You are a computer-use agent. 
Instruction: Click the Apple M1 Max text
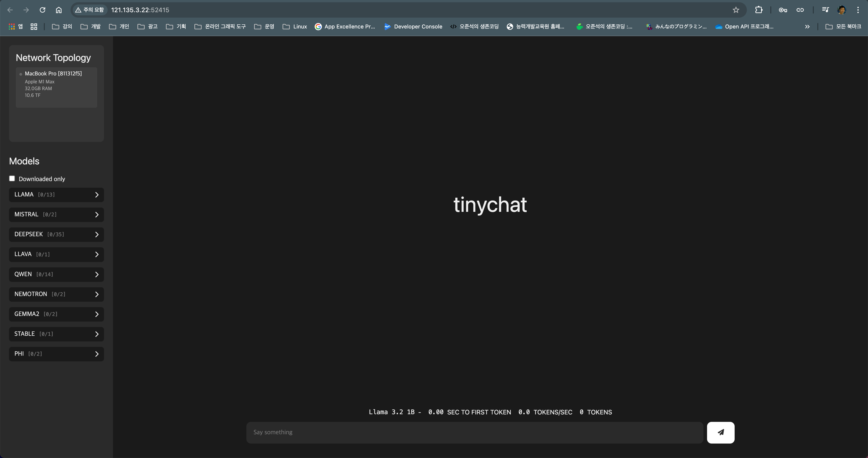coord(39,82)
